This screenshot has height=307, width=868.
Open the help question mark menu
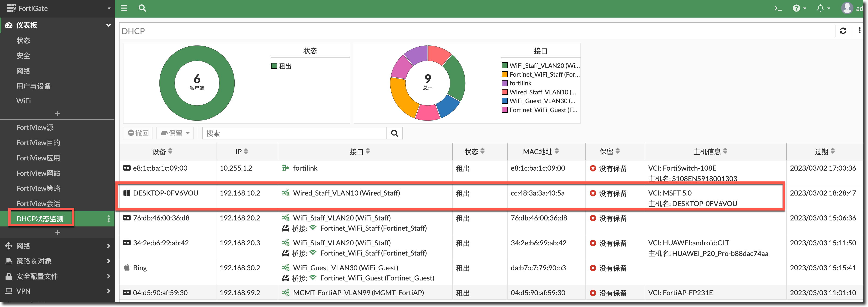799,8
